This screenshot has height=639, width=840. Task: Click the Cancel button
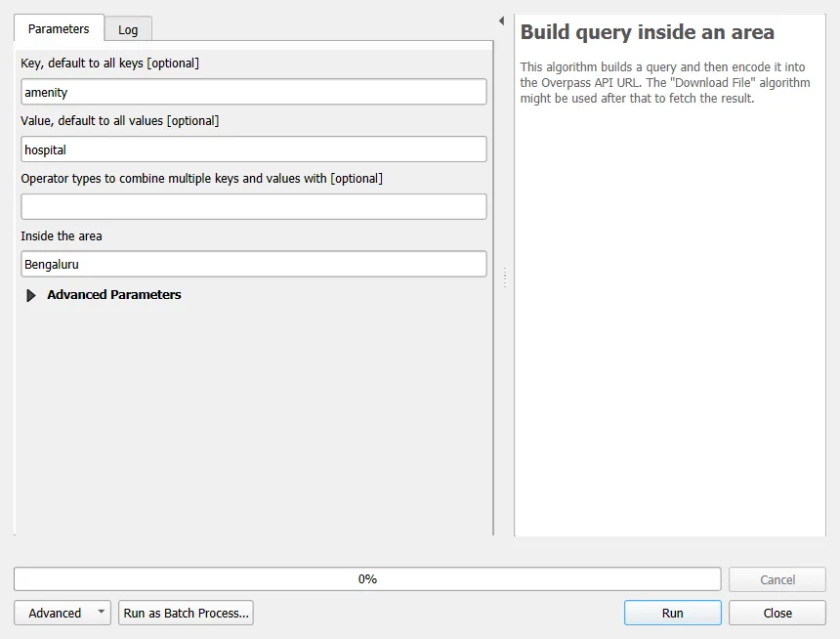click(x=777, y=579)
